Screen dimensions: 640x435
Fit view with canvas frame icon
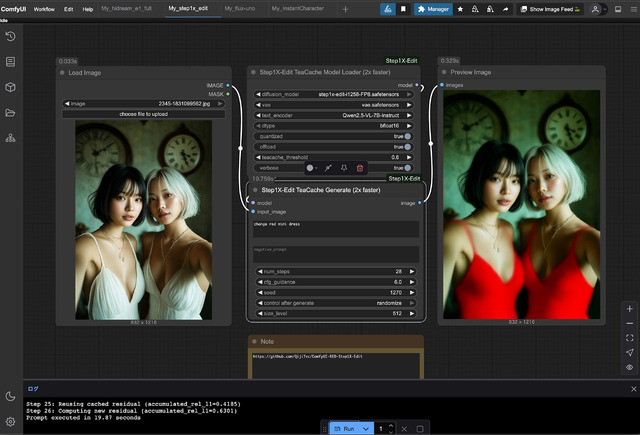point(629,338)
